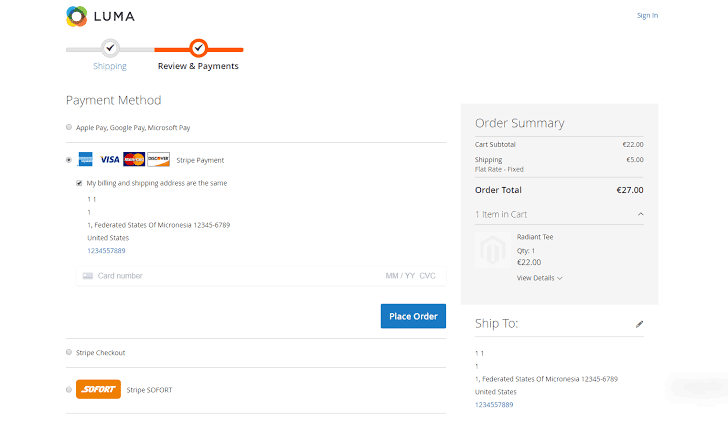This screenshot has height=421, width=728.
Task: Click billing address Federated States Of Micronesia line
Action: tap(159, 225)
